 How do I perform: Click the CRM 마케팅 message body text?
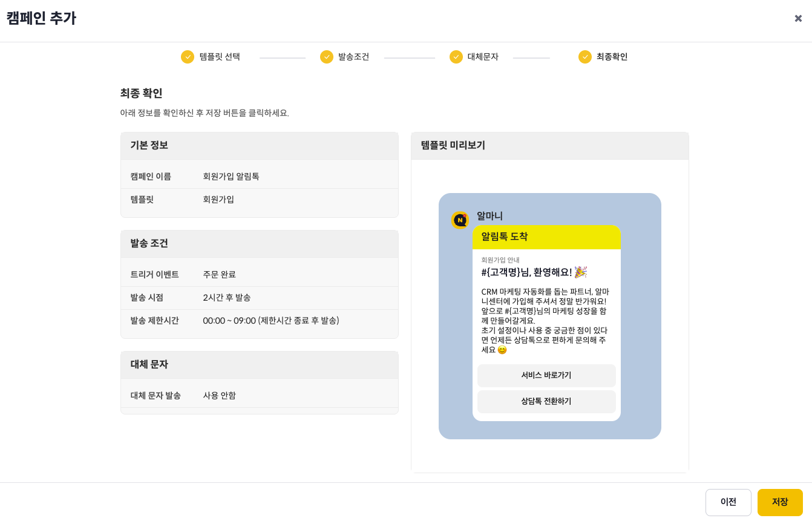(545, 321)
